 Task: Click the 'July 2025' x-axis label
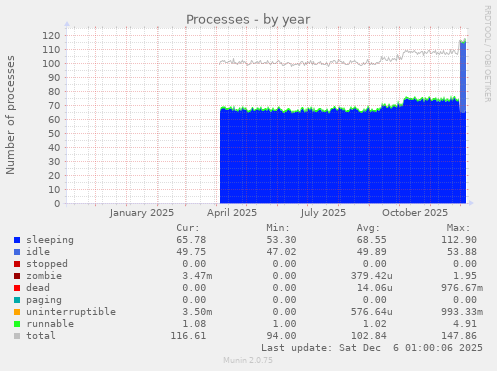tap(323, 213)
